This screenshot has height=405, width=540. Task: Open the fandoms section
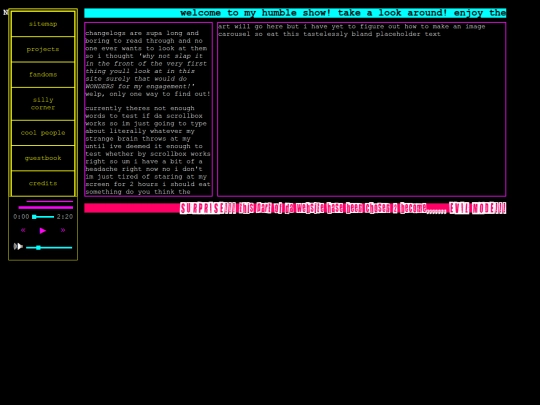(x=43, y=74)
